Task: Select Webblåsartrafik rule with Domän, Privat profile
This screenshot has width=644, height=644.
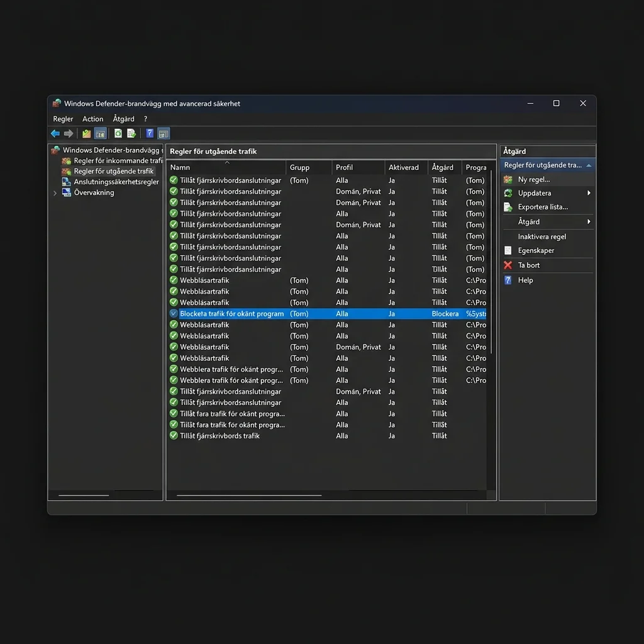Action: click(327, 347)
